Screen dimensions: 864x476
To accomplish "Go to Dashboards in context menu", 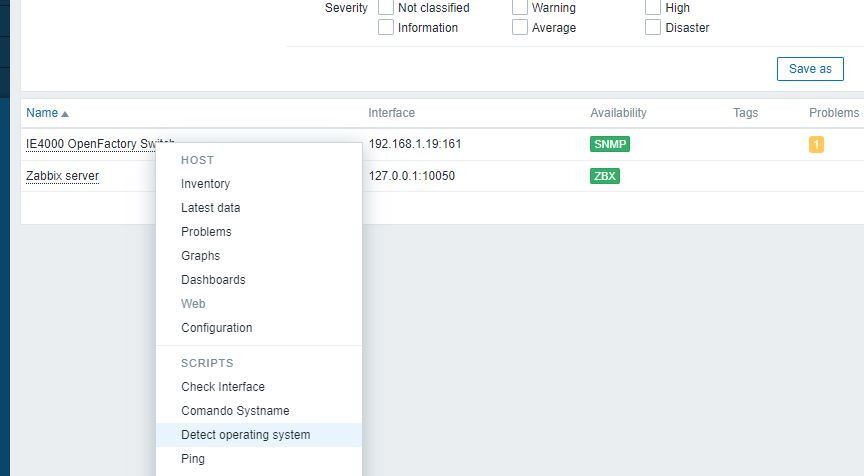I will tap(213, 280).
